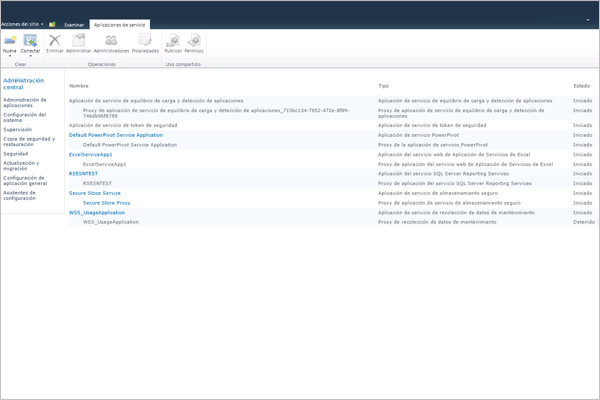This screenshot has width=600, height=400.
Task: Open the Acciones del sitio dropdown
Action: pos(22,24)
